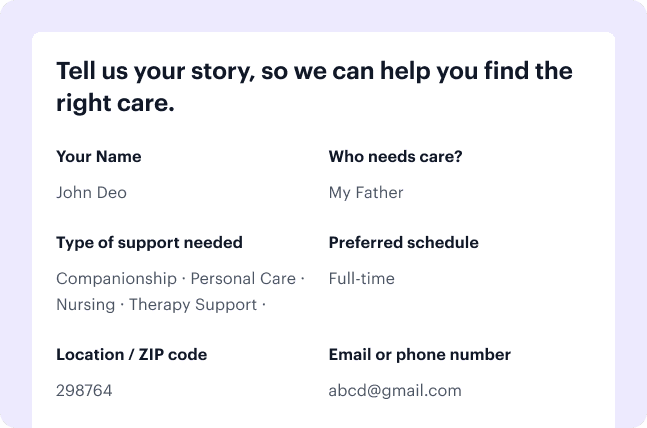Click the dot separator after Companionship

(183, 279)
